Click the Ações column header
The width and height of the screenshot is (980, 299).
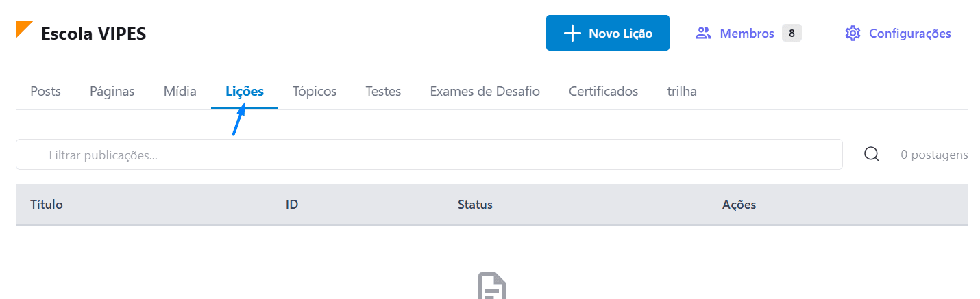pos(739,204)
